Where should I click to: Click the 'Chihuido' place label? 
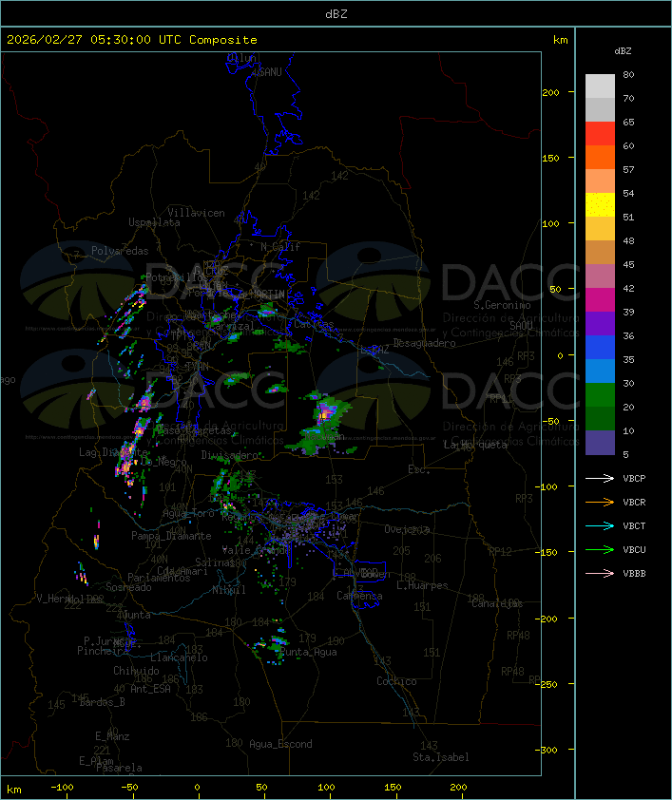tap(136, 671)
